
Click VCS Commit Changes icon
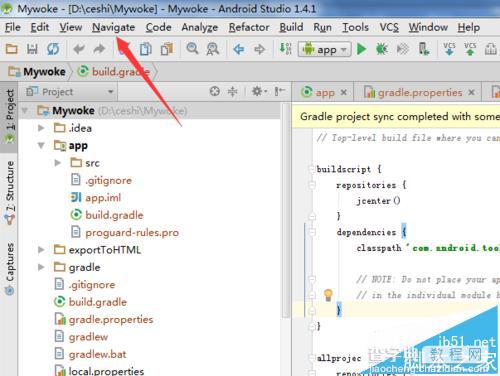[470, 49]
